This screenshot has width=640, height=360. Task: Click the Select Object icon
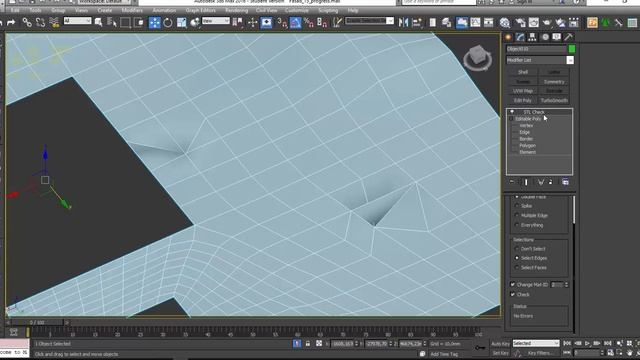[98, 22]
